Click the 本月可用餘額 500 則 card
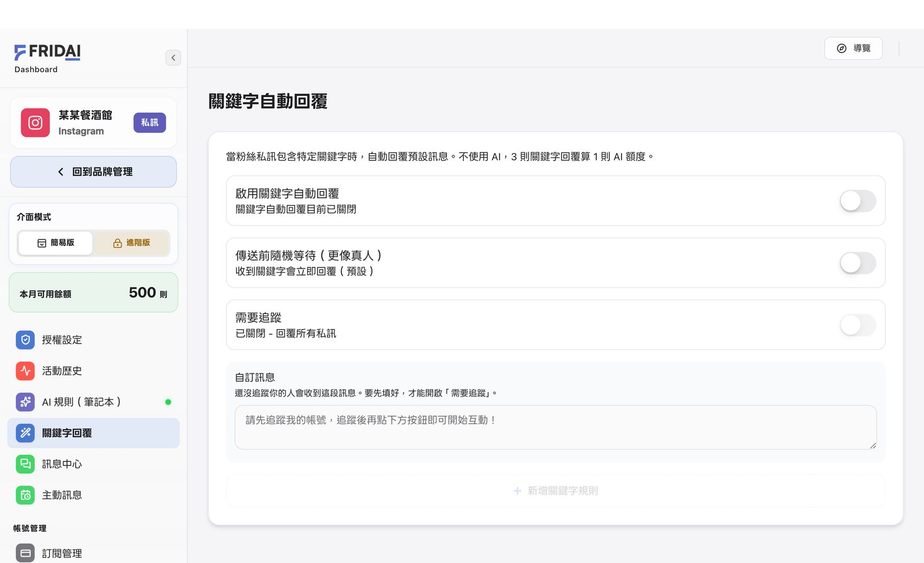924x563 pixels. pyautogui.click(x=94, y=293)
